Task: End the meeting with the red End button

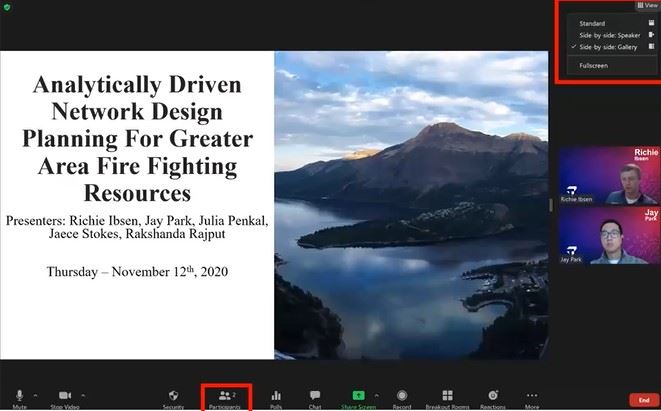Action: coord(644,400)
